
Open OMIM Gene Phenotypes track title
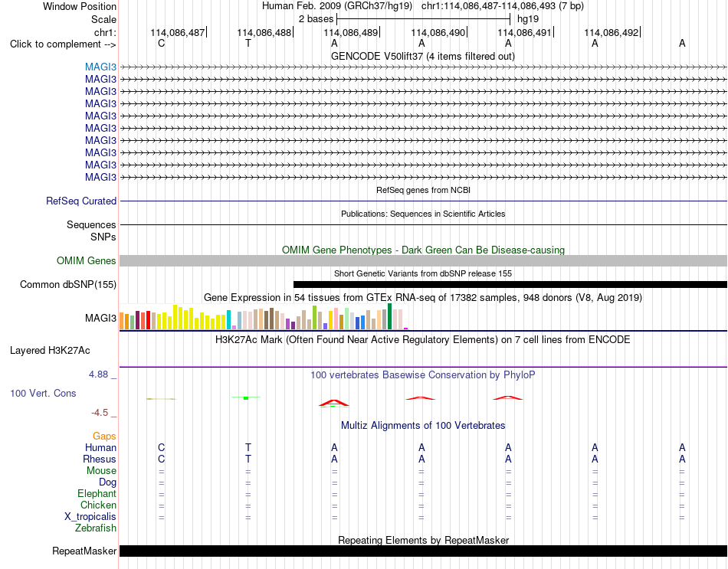tap(423, 250)
